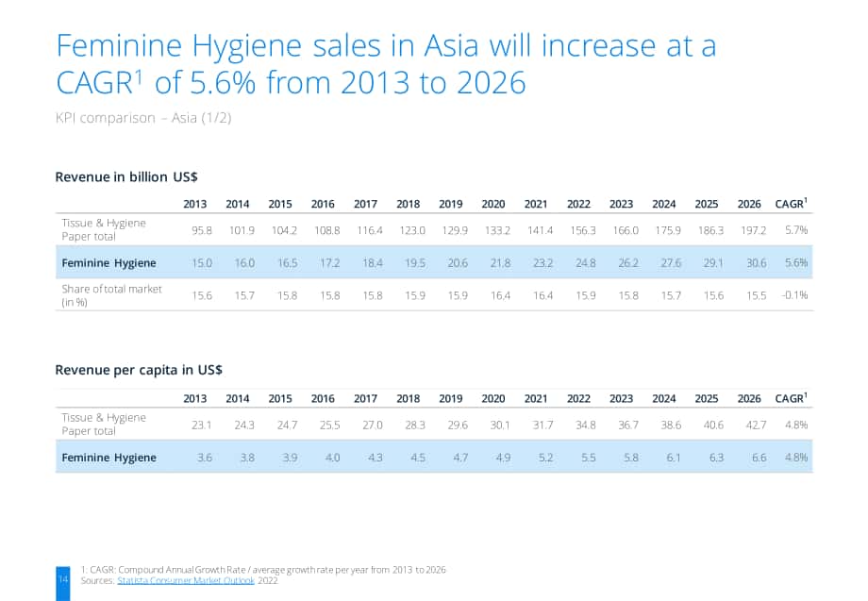Select the subtitle 'KPI comparison – Asia (1/2)'

143,118
